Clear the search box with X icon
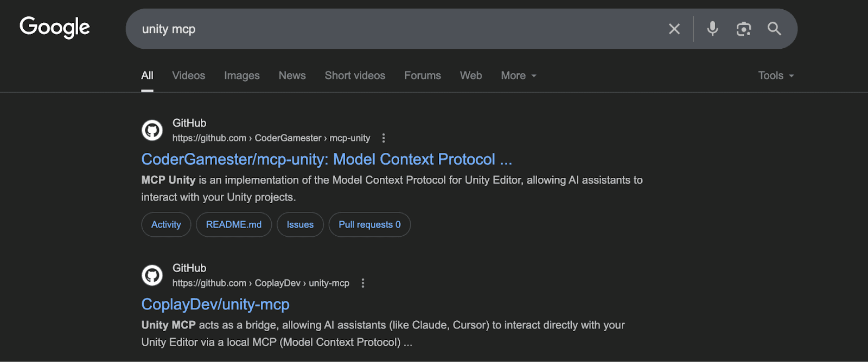868x362 pixels. [674, 29]
